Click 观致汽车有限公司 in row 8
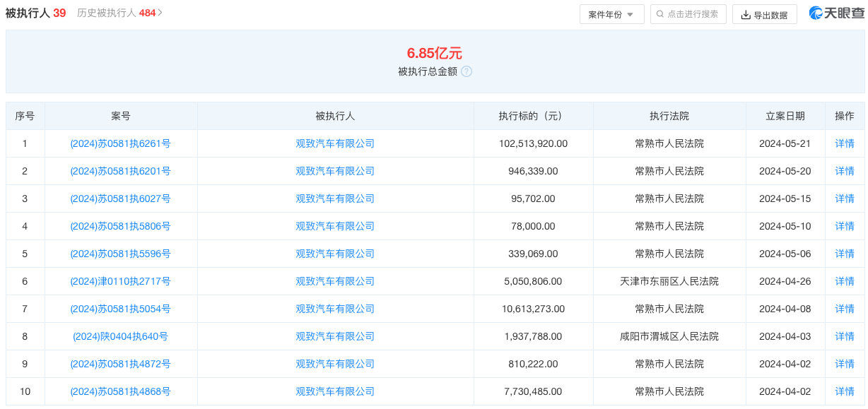Image resolution: width=868 pixels, height=409 pixels. click(335, 336)
